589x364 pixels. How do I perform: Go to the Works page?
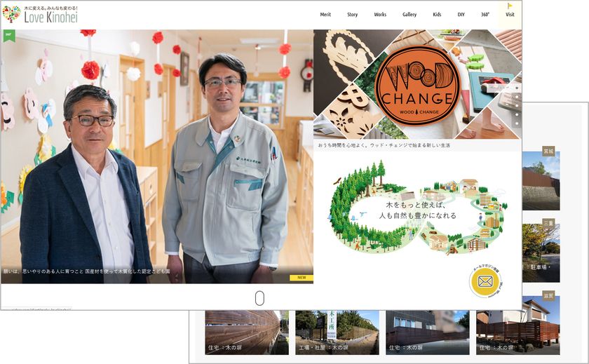tap(380, 15)
